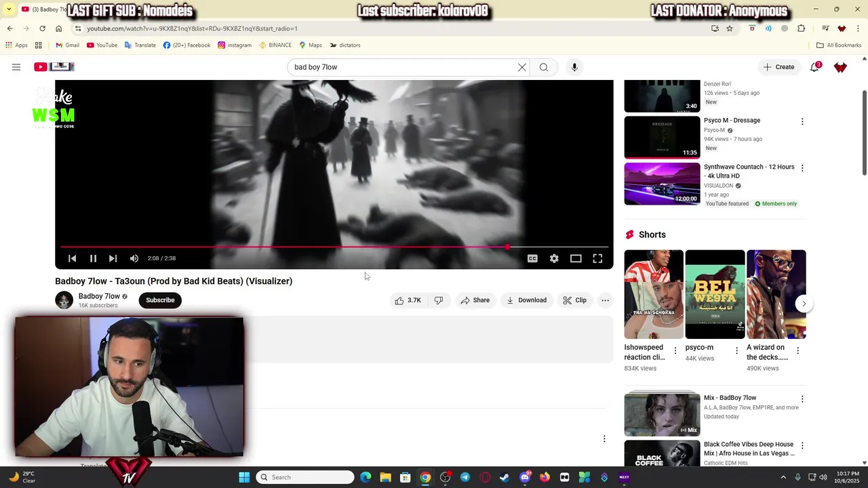Share the video
The height and width of the screenshot is (488, 868).
[x=475, y=300]
